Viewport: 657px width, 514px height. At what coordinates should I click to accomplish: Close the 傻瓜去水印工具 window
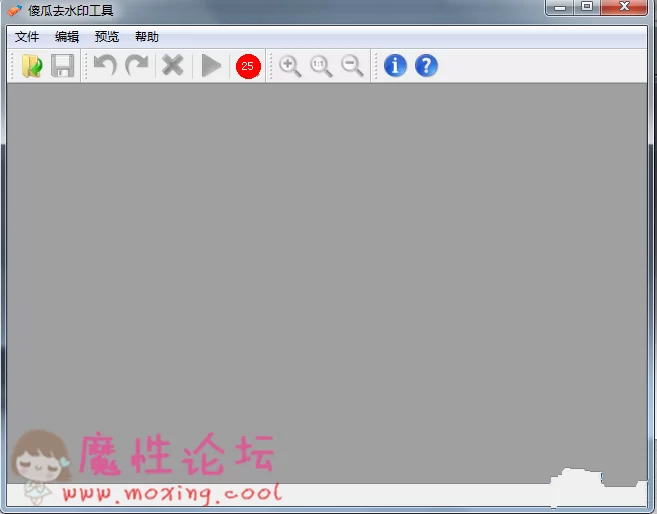pos(627,7)
